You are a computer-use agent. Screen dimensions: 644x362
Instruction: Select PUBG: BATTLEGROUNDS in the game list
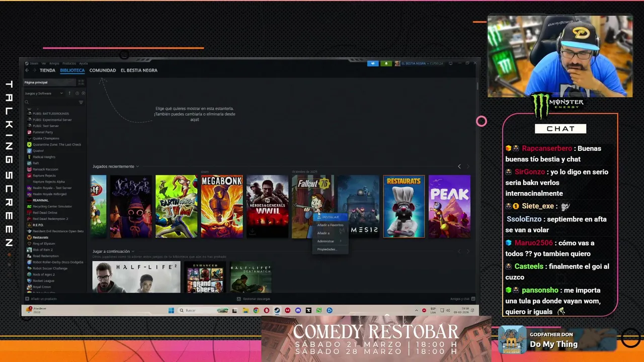(50, 114)
